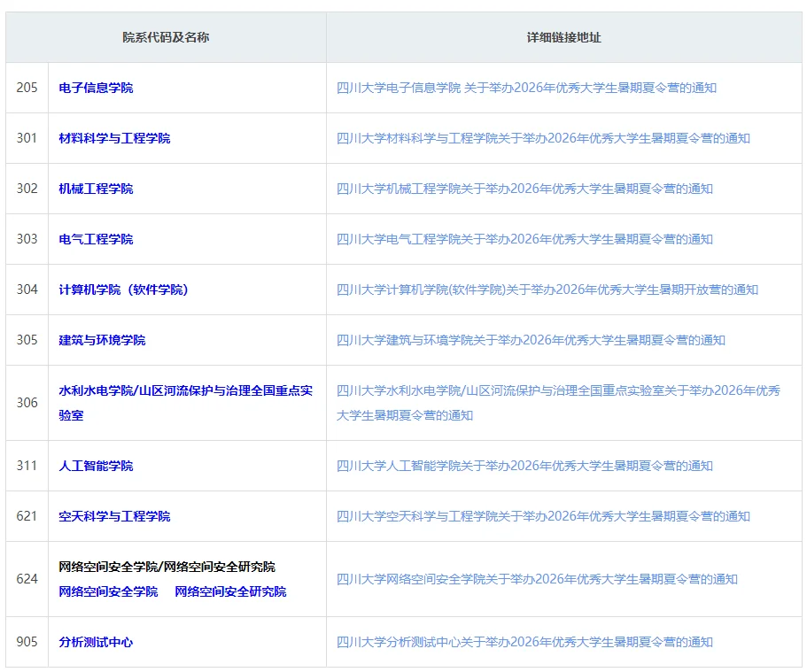The image size is (807, 672).
Task: Select department code 624 cell
Action: [x=27, y=579]
